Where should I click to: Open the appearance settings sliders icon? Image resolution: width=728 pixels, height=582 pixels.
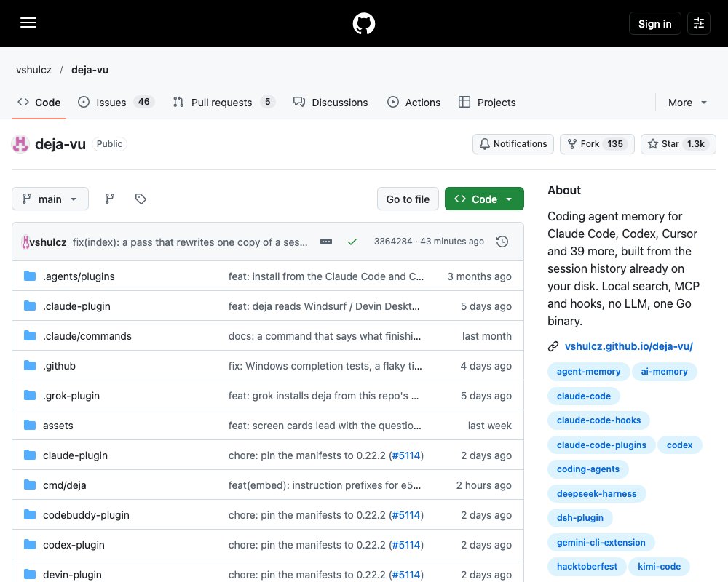click(698, 24)
